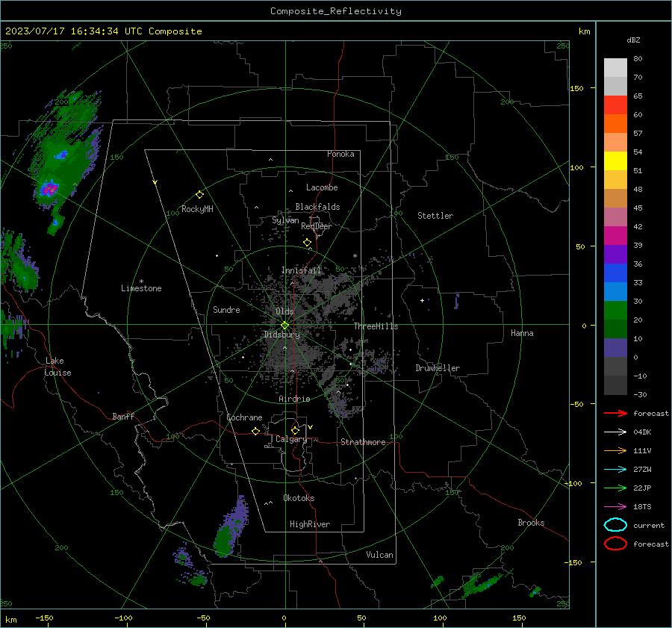
Task: Click the magenta 18TS arrow legend
Action: pyautogui.click(x=615, y=507)
